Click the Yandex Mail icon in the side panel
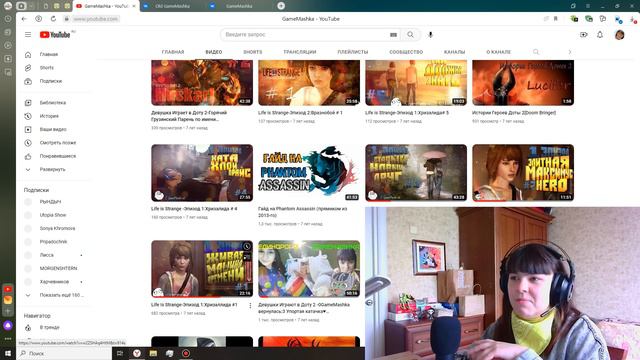The image size is (640, 360). point(8,300)
